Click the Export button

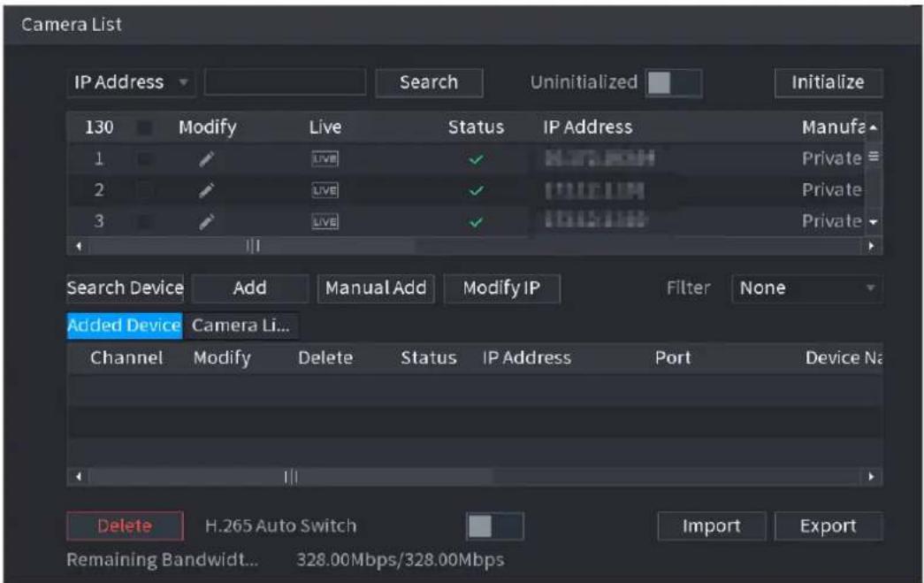point(828,525)
